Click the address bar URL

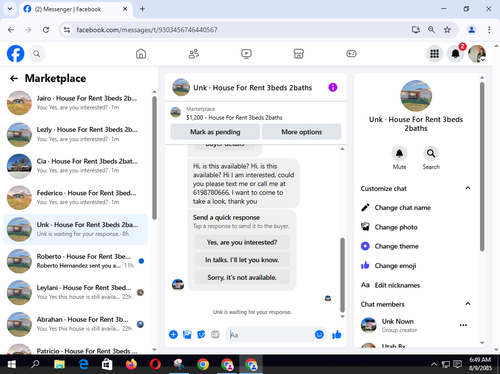click(x=147, y=30)
